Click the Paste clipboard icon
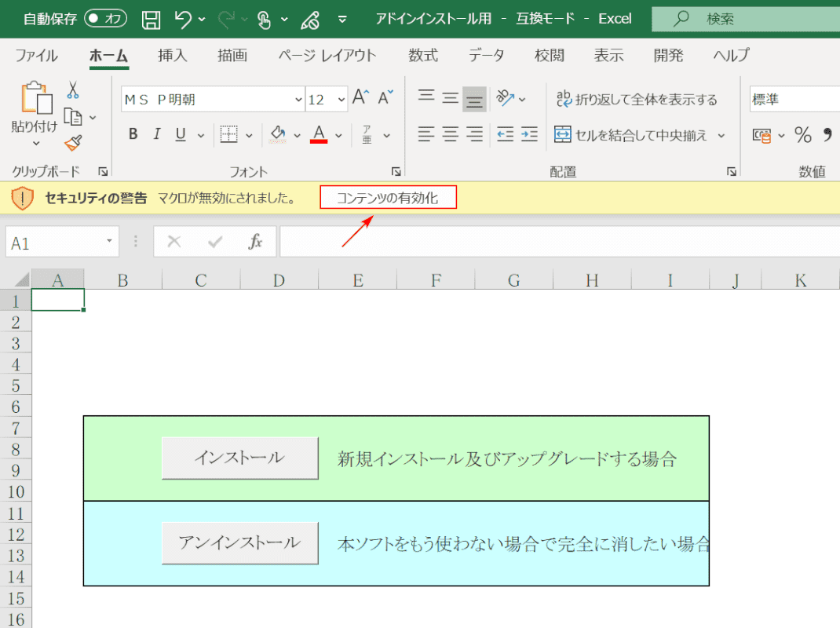Screen dimensions: 840x628 point(36,97)
